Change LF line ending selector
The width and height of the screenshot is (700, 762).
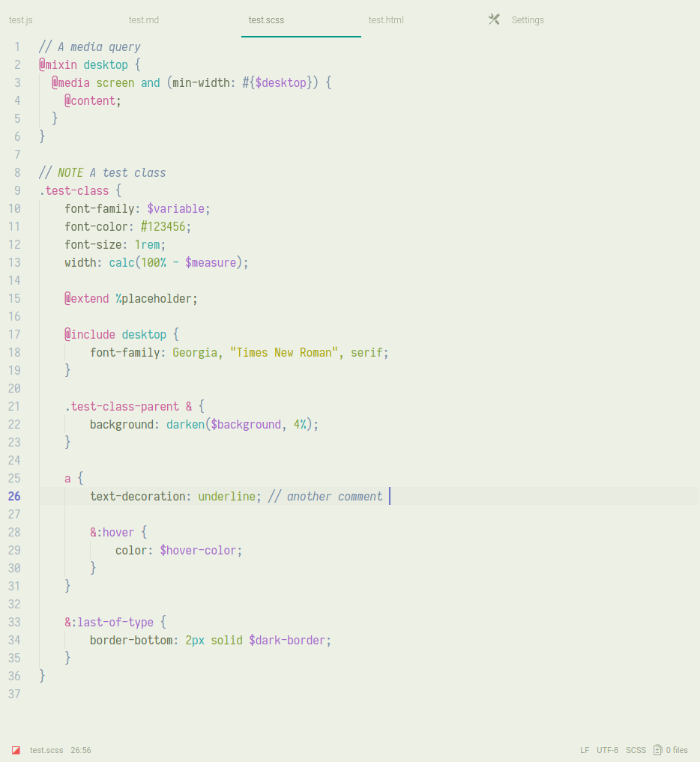tap(585, 750)
